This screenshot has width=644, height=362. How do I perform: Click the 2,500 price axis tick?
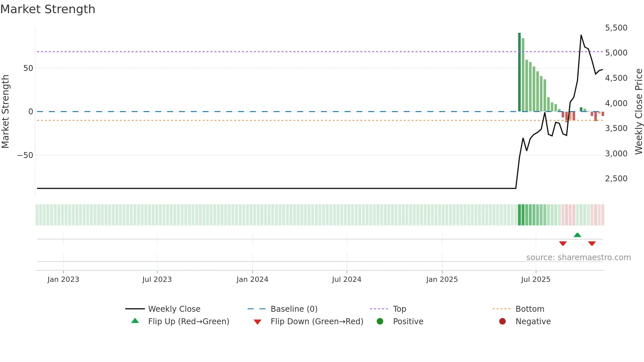(x=616, y=179)
